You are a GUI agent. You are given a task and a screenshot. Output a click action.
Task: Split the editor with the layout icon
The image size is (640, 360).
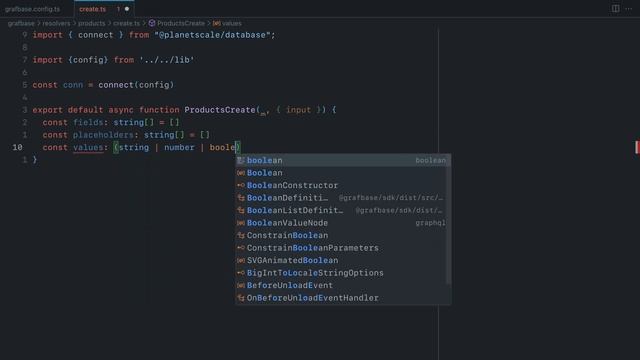[616, 9]
